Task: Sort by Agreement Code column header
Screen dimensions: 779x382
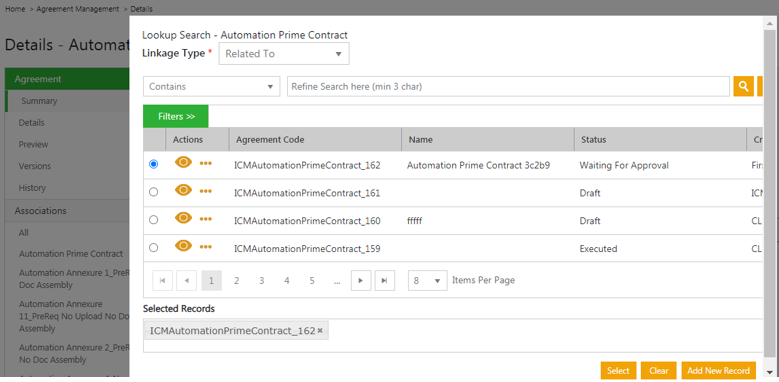Action: click(x=315, y=140)
